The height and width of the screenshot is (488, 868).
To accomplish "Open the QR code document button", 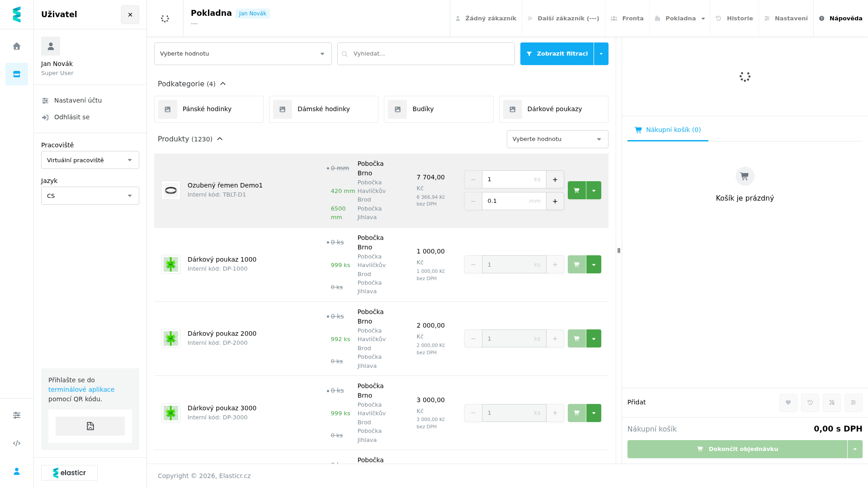I will tap(90, 426).
